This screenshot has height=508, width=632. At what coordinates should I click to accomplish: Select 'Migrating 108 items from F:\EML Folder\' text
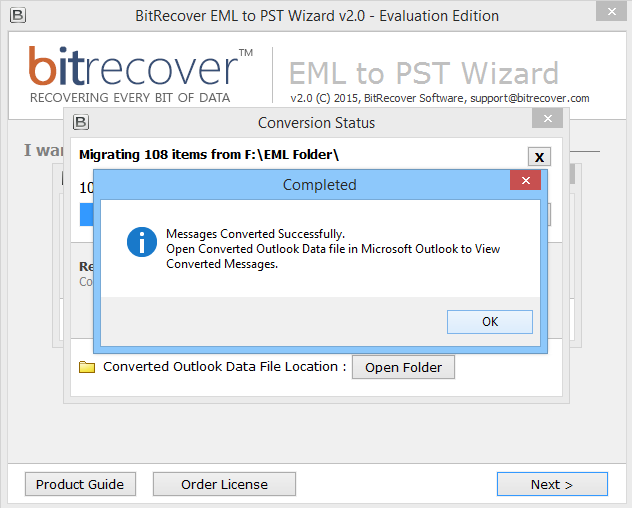(x=209, y=154)
